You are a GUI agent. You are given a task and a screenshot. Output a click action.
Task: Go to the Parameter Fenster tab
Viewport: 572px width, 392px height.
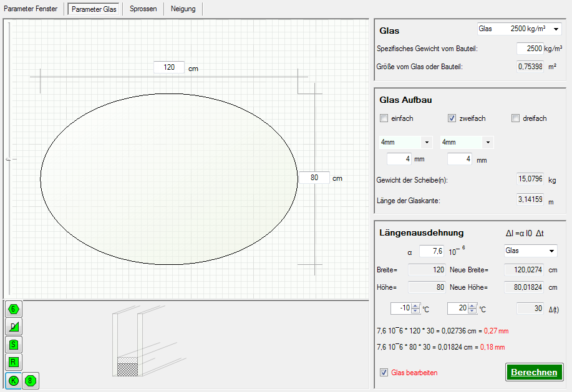pyautogui.click(x=31, y=9)
